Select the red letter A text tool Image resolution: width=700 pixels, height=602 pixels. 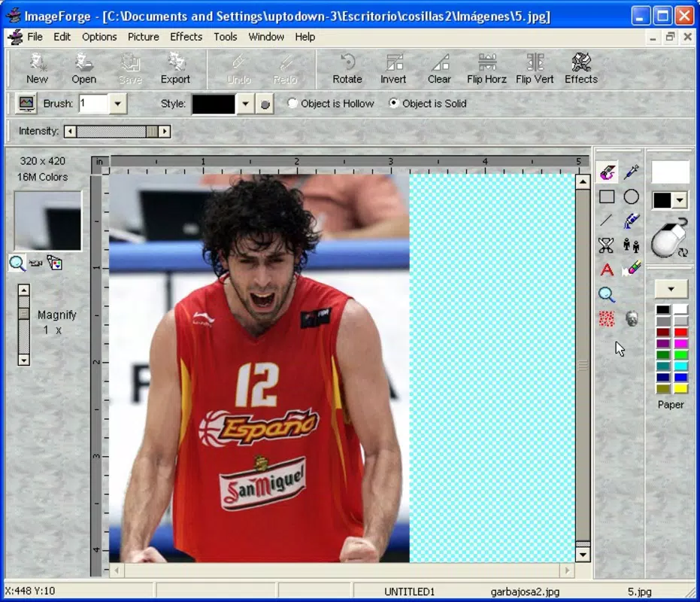click(607, 269)
